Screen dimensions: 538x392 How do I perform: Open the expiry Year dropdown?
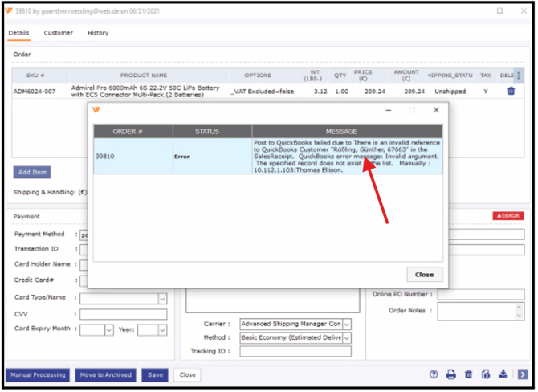pyautogui.click(x=161, y=329)
